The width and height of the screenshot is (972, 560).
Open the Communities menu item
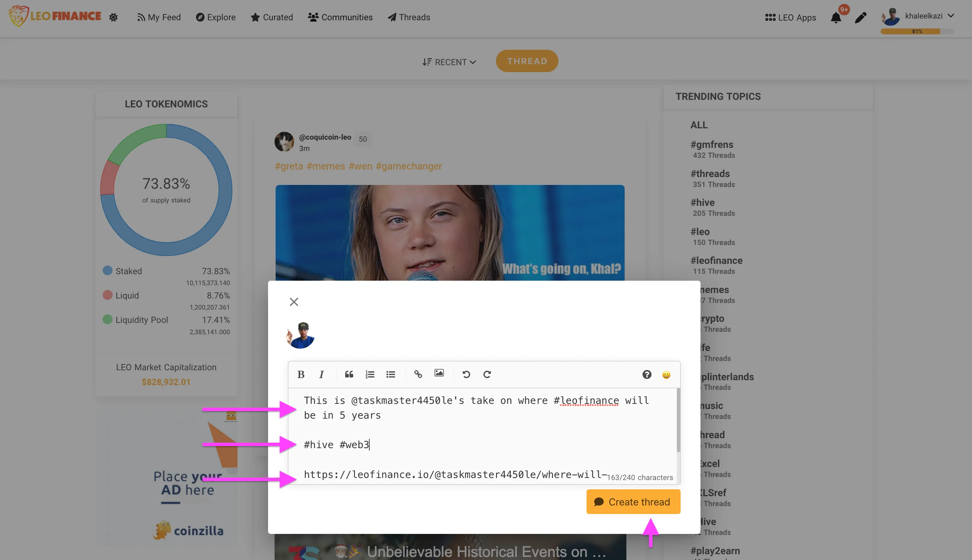click(x=340, y=17)
